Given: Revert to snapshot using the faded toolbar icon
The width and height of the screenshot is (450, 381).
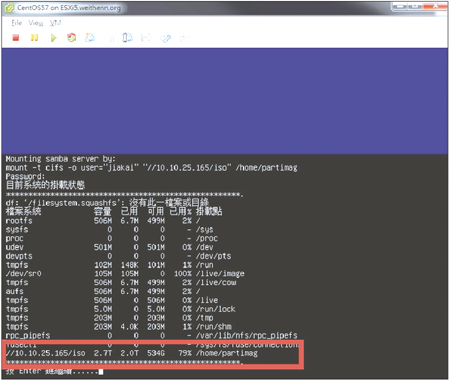Looking at the screenshot, I should 110,38.
